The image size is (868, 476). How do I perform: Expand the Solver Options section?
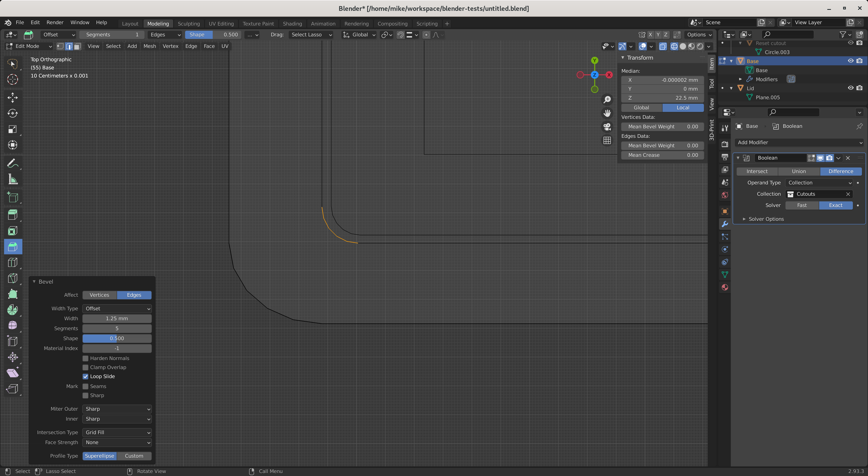[766, 219]
